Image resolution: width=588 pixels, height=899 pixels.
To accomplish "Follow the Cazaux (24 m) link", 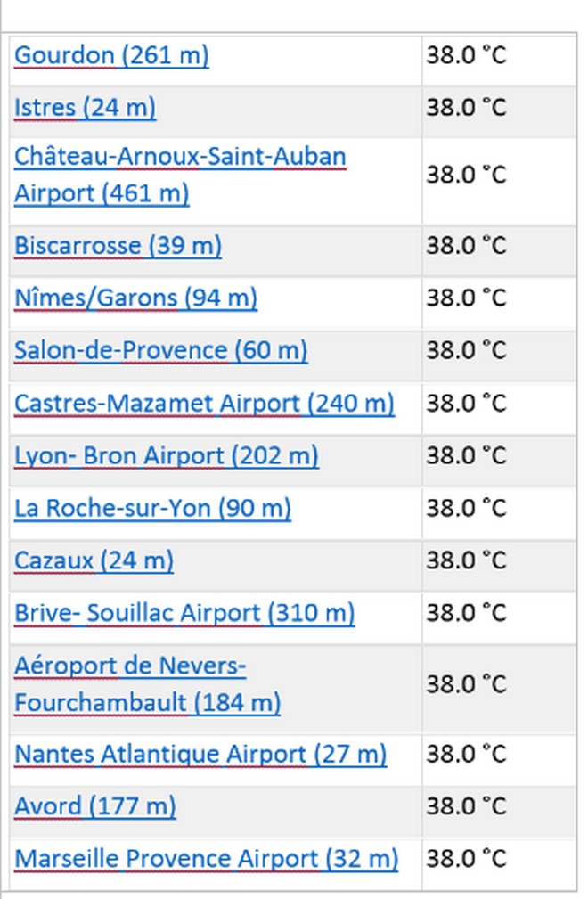I will point(94,560).
